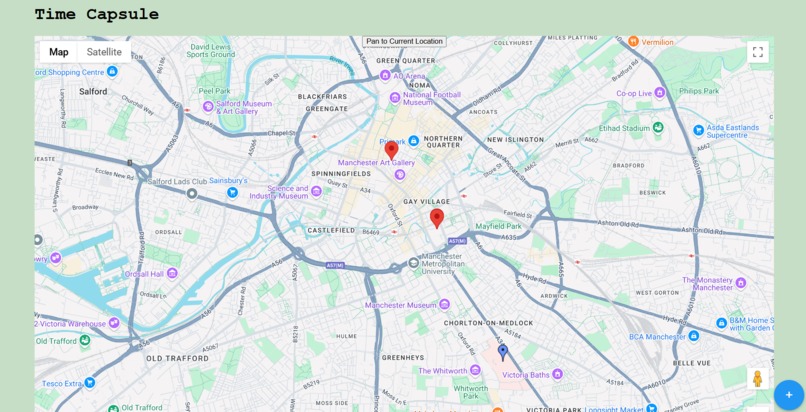Click the OLD TRAFFORD district label
806x412 pixels.
pyautogui.click(x=177, y=358)
